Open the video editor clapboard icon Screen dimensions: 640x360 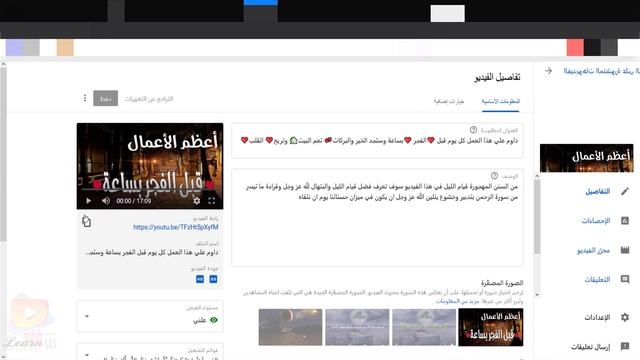625,250
